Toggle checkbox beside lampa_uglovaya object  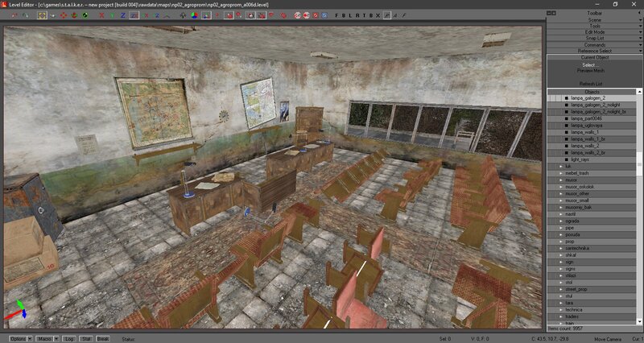click(567, 126)
